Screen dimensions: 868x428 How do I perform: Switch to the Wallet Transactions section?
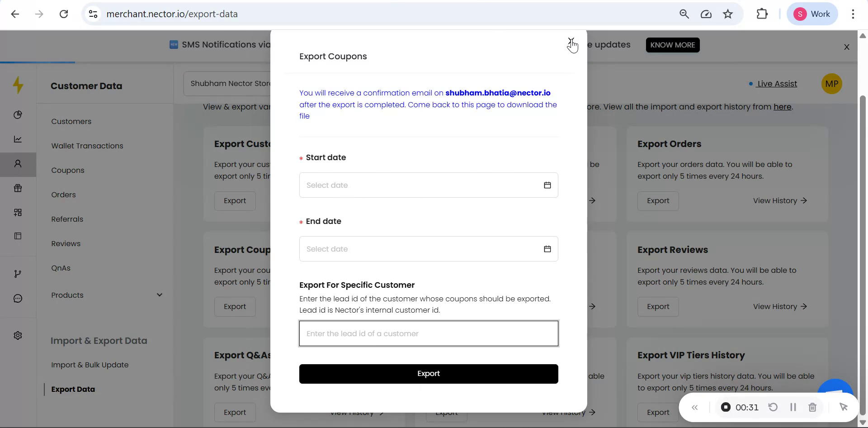[87, 146]
